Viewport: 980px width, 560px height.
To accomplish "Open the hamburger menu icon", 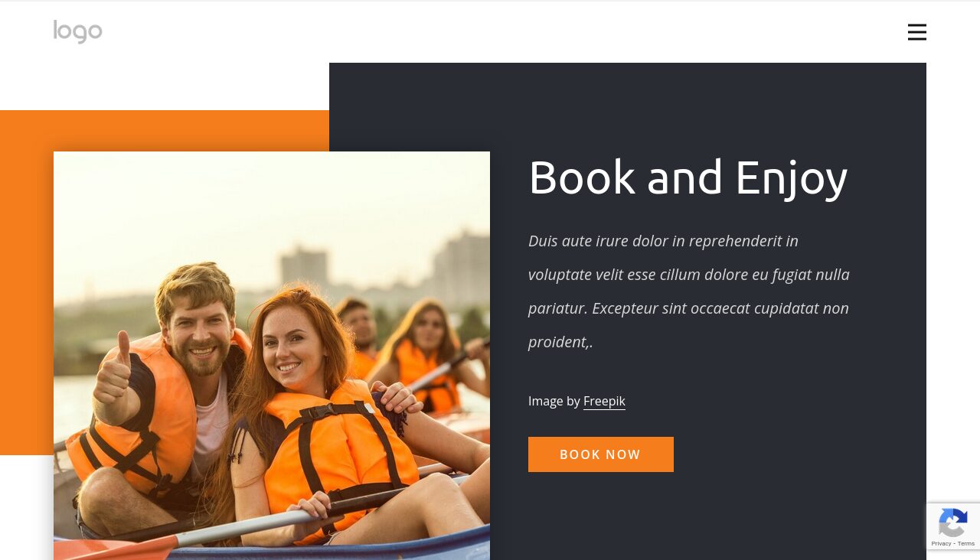I will point(917,32).
